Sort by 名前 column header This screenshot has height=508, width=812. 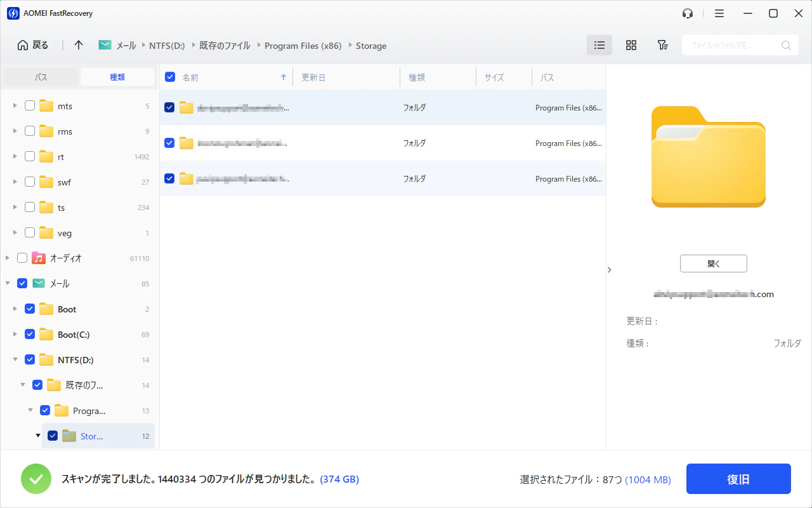click(x=190, y=77)
